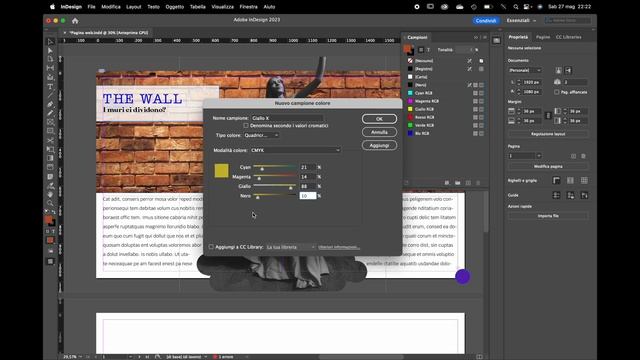Click the Home icon in InDesign

point(75,20)
